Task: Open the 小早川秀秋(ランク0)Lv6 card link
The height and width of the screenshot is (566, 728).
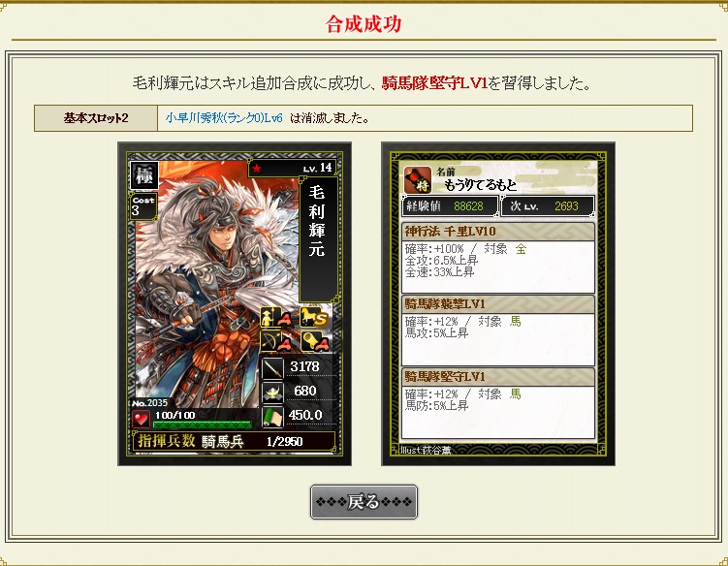Action: click(224, 118)
